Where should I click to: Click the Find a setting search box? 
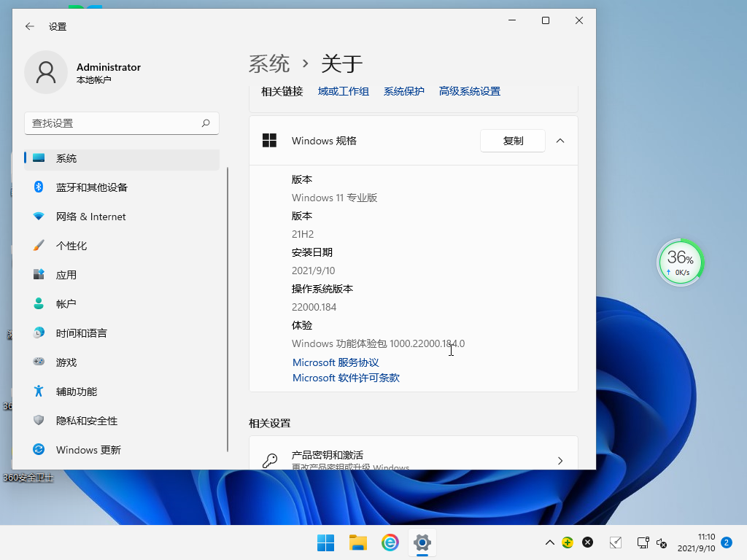[113, 123]
